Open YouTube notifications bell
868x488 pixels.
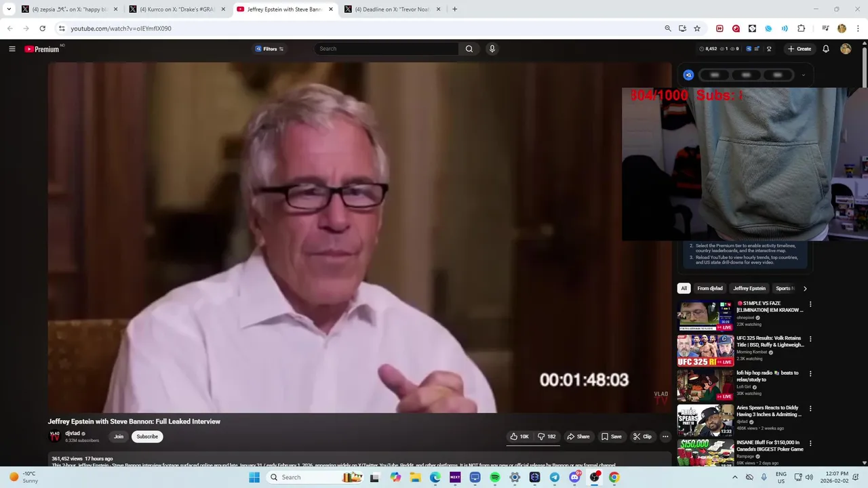pos(826,49)
